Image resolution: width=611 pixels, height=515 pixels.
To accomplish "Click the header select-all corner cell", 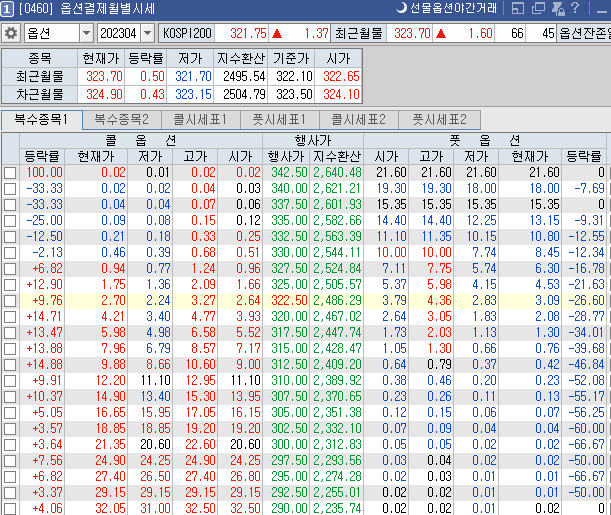I will (10, 149).
